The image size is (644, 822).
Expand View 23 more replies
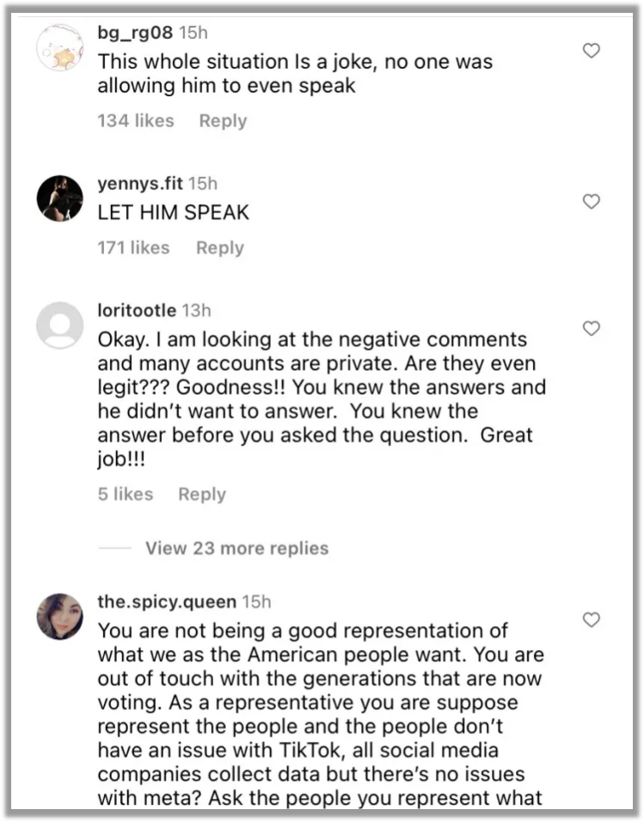click(236, 548)
